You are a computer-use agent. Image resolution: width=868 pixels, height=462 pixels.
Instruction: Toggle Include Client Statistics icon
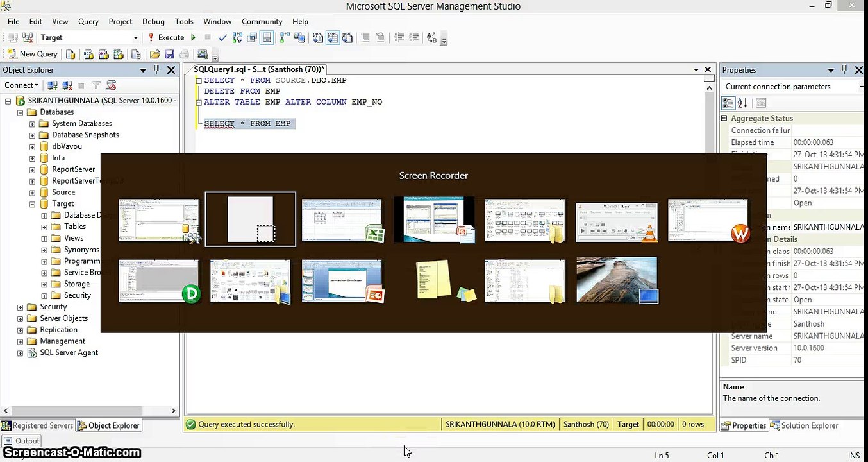coord(299,38)
